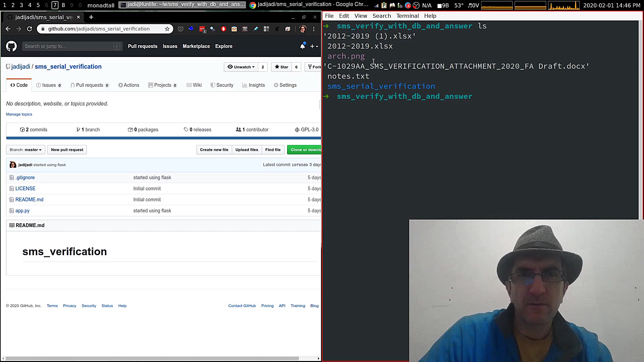Viewport: 644px width, 362px height.
Task: Star the sms_serial_verification repository
Action: 281,67
